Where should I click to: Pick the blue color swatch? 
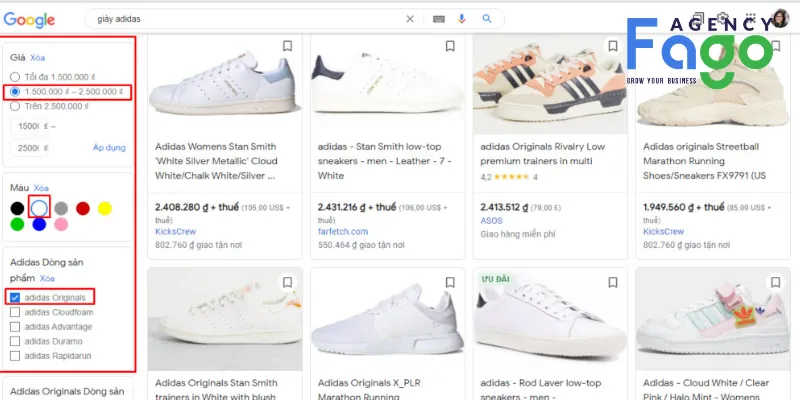[39, 224]
